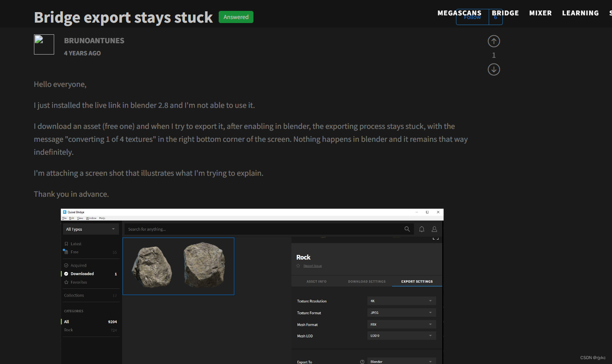
Task: Click bookmark icon next to Latest
Action: [x=66, y=244]
